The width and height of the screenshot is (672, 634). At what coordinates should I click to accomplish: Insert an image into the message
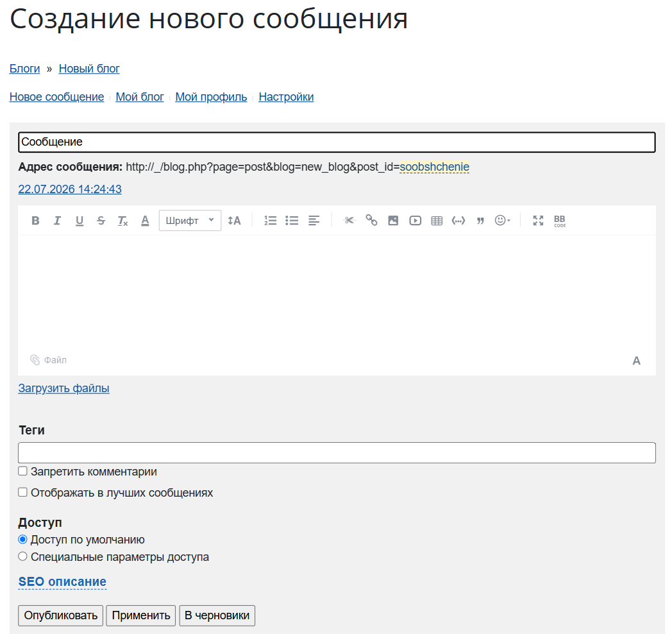pos(393,221)
